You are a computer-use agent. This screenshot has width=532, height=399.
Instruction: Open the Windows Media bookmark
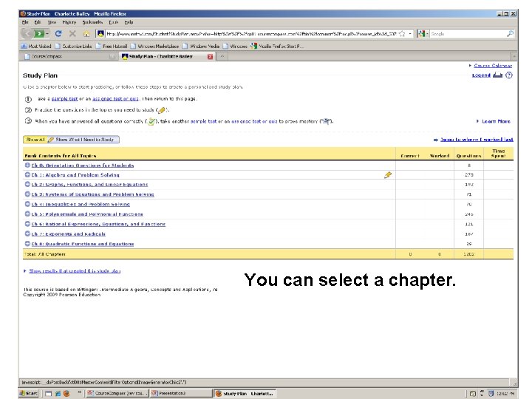(x=201, y=46)
